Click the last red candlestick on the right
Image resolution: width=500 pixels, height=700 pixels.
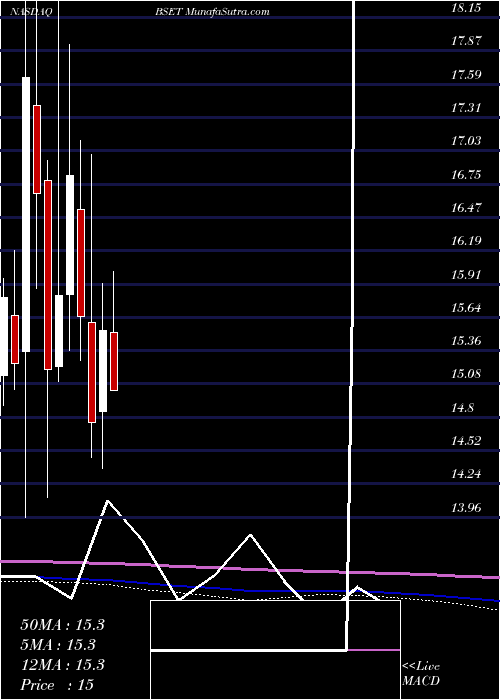[114, 361]
